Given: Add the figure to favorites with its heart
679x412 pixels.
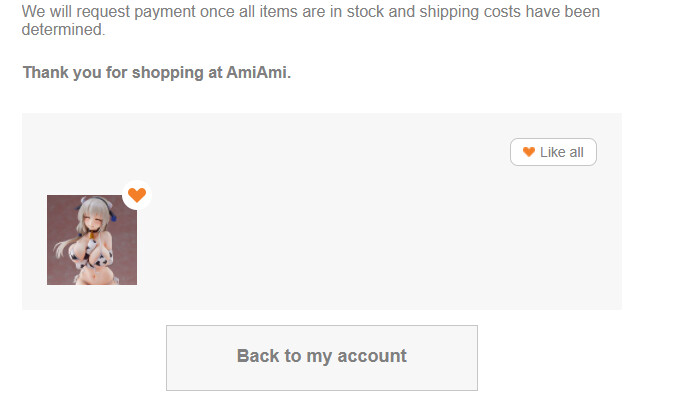Looking at the screenshot, I should pos(137,195).
